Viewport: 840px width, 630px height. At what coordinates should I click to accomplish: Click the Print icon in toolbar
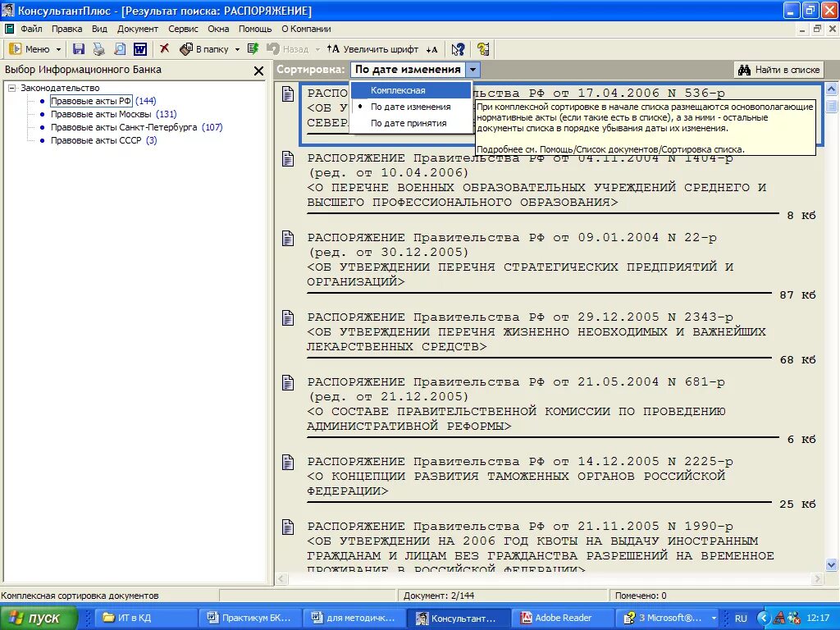pyautogui.click(x=99, y=49)
